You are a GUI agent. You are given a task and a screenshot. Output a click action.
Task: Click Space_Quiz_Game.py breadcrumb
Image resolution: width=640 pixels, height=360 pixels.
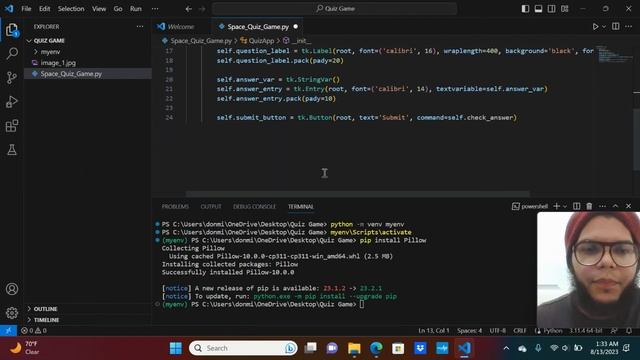click(201, 41)
